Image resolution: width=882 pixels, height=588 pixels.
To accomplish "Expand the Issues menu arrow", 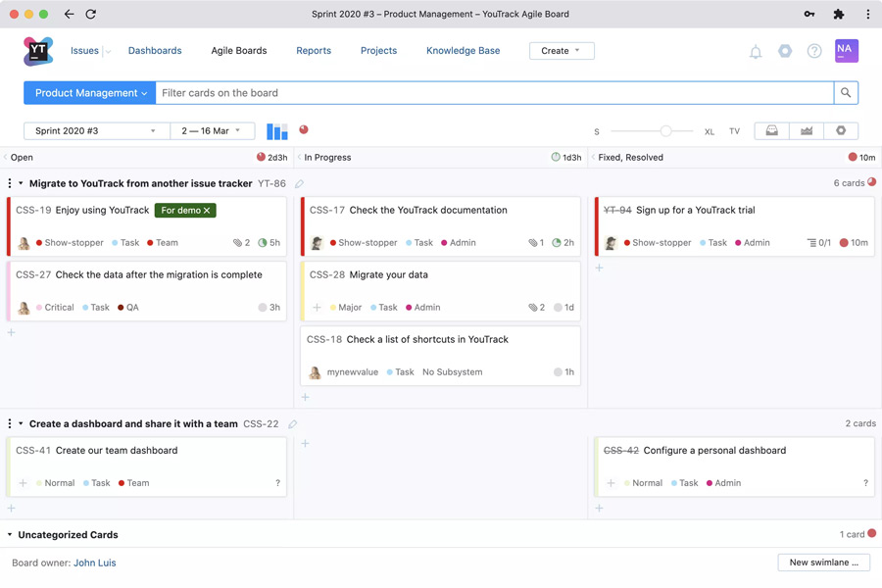I will click(108, 51).
